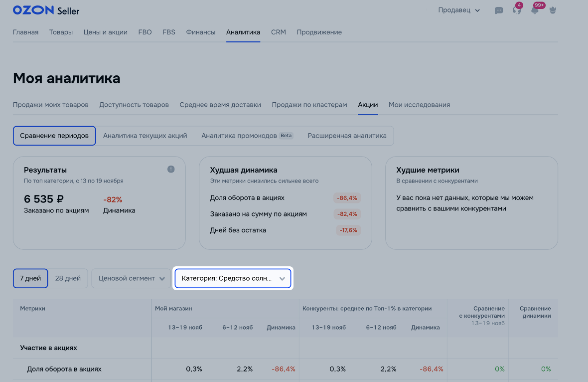Open the Мои исследования tab
The height and width of the screenshot is (382, 588).
[419, 105]
